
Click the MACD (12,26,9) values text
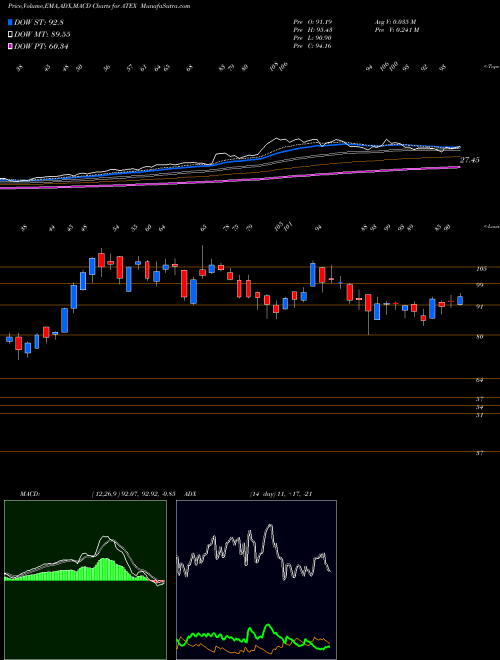click(x=133, y=494)
